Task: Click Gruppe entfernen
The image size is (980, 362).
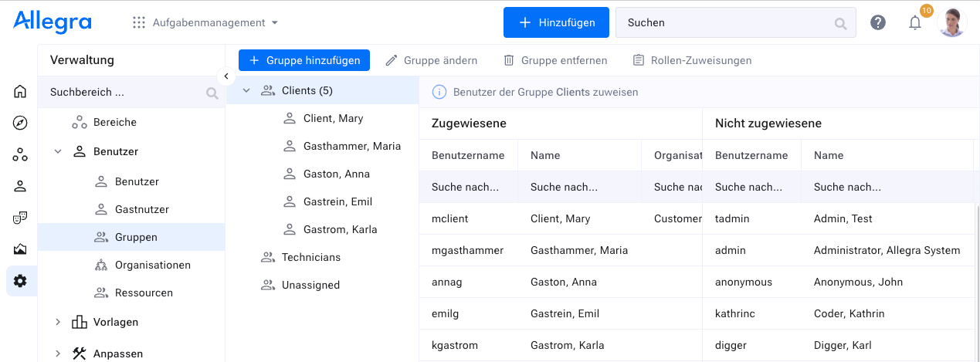Action: tap(555, 60)
